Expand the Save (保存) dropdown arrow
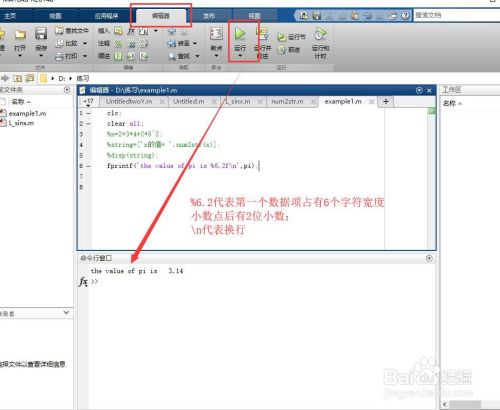 tap(41, 56)
